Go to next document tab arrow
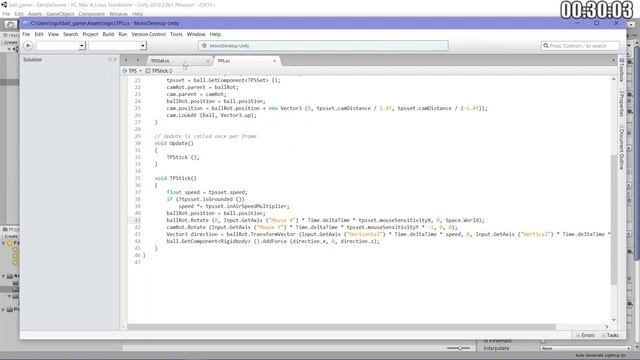 (x=138, y=60)
